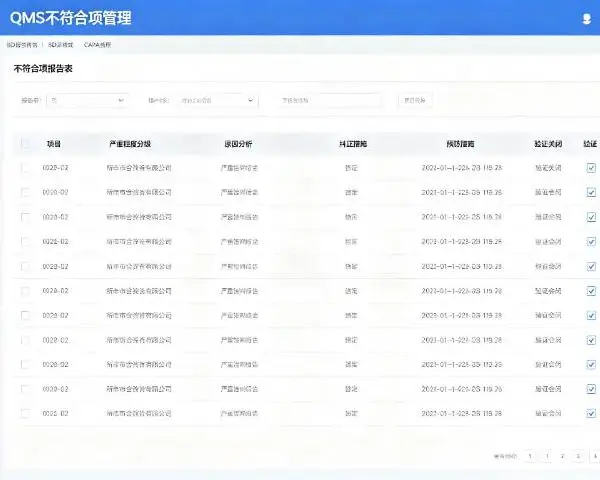The width and height of the screenshot is (600, 480).
Task: Select the ninth row's left checkbox
Action: coord(25,364)
